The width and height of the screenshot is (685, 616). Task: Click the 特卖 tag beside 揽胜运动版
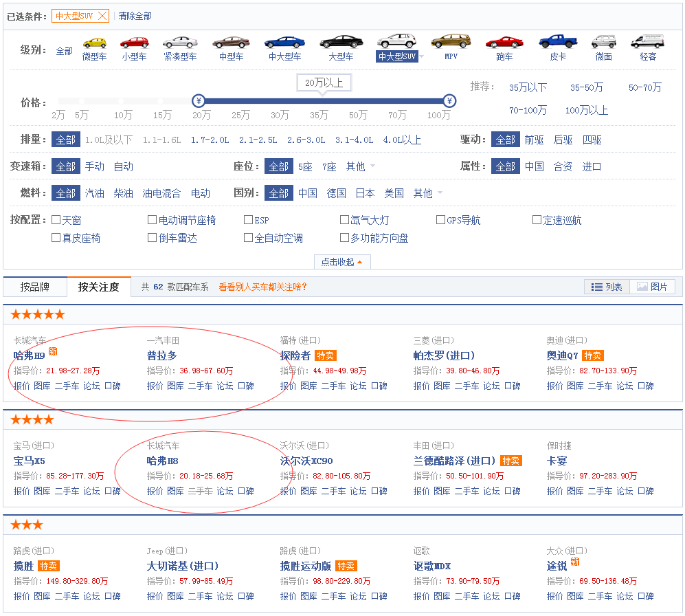click(346, 566)
